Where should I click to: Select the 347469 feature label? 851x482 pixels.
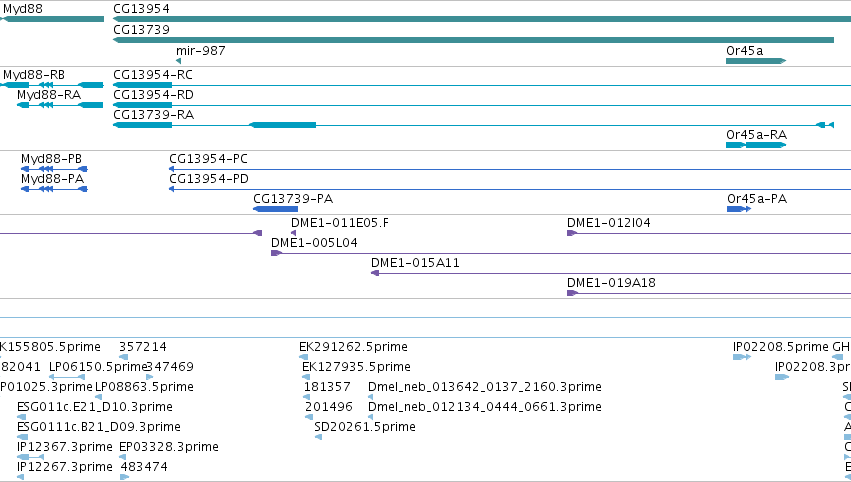170,366
